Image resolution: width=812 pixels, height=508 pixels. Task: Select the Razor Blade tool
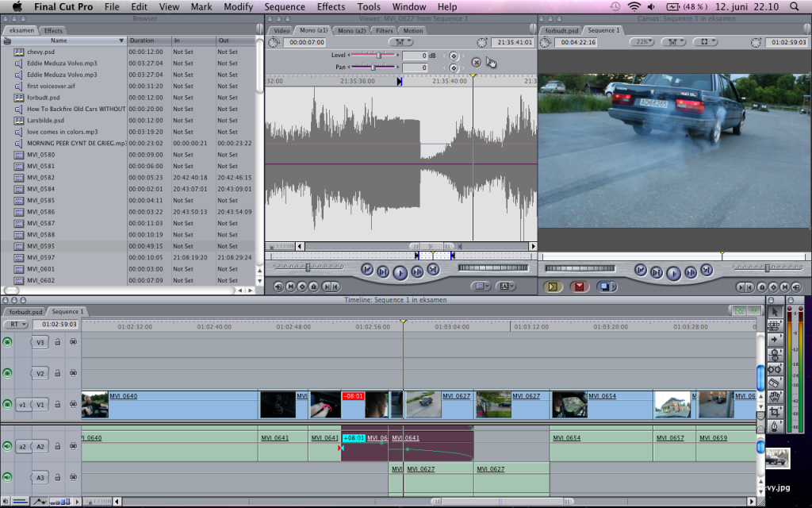coord(775,383)
